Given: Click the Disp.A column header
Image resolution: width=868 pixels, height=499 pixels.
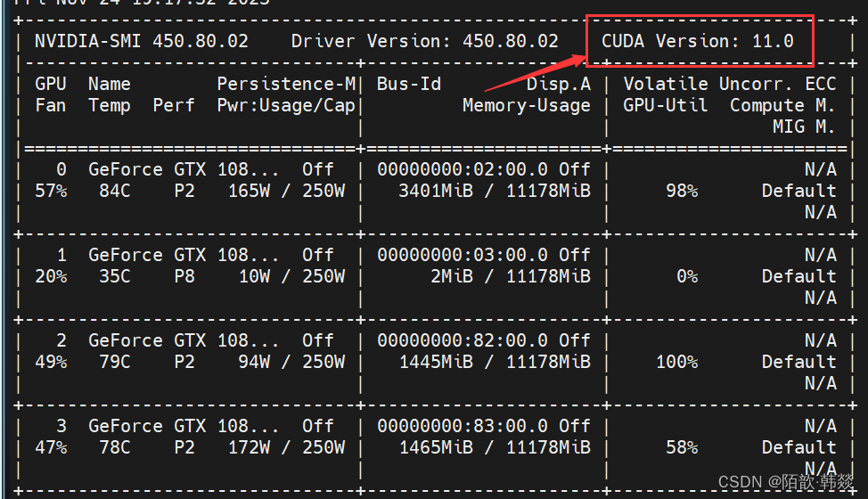Looking at the screenshot, I should coord(559,84).
